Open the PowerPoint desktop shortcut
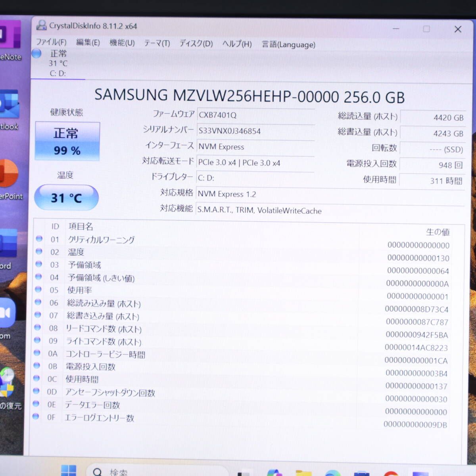Viewport: 476px width, 476px height. click(x=11, y=179)
